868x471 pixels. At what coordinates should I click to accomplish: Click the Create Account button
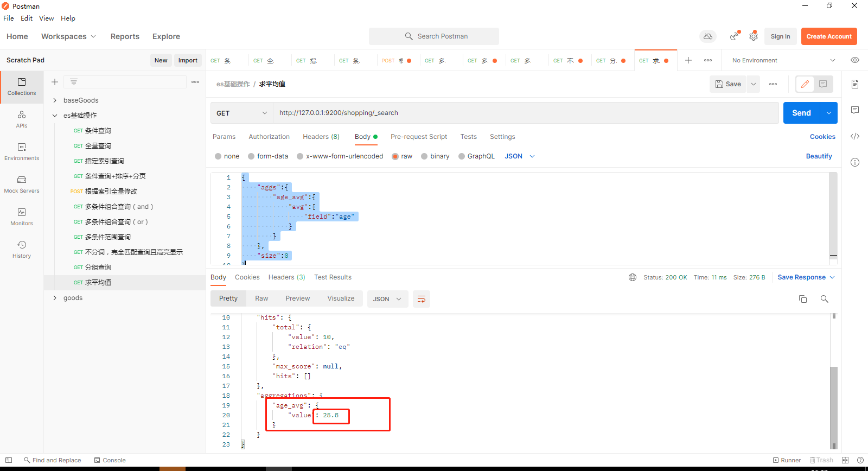829,36
